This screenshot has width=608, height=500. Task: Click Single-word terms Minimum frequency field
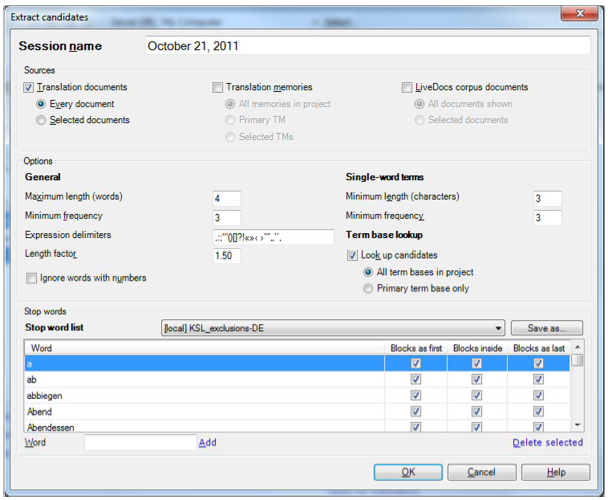(x=548, y=218)
